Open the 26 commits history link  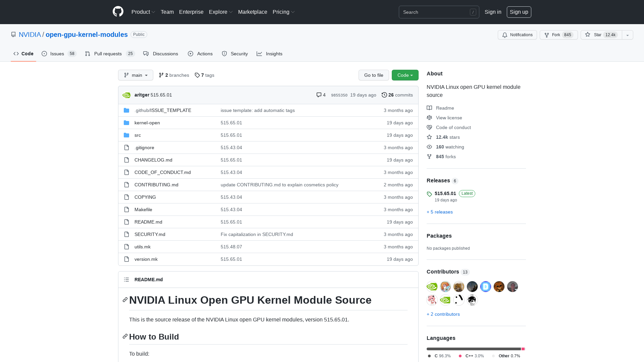pos(397,95)
